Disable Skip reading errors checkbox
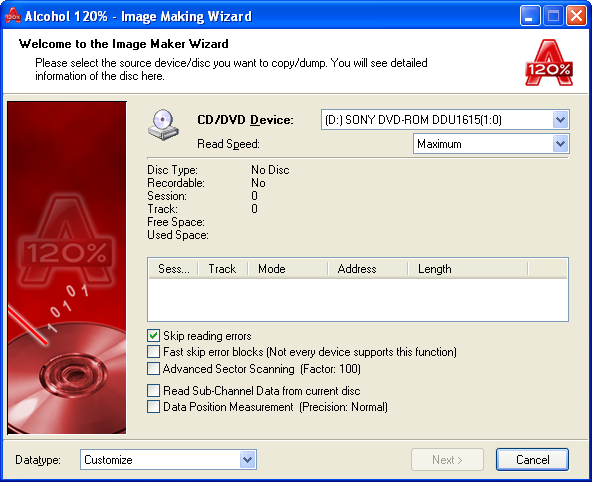Viewport: 592px width, 482px height. point(153,336)
